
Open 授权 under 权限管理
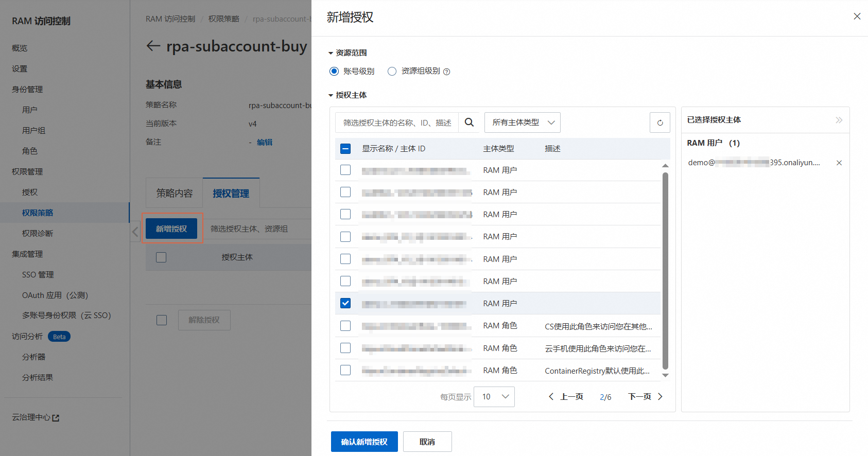(x=30, y=192)
